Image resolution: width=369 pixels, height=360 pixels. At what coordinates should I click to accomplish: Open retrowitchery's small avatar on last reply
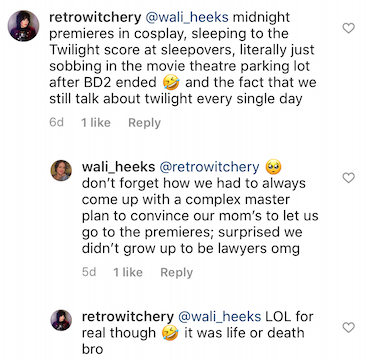[61, 320]
